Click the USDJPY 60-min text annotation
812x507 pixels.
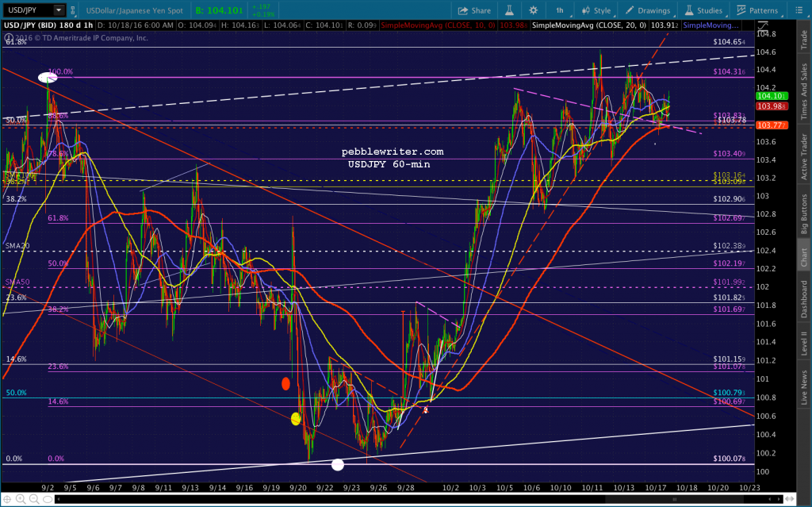pyautogui.click(x=389, y=164)
